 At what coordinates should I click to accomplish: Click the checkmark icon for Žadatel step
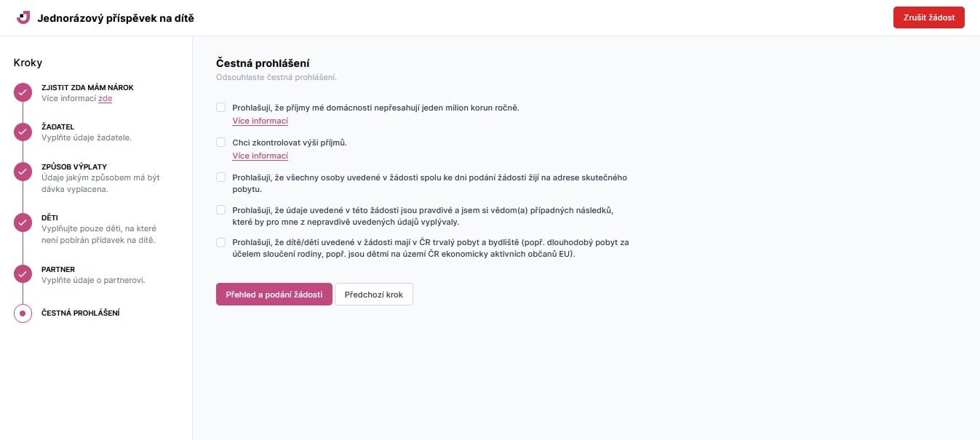(x=23, y=132)
